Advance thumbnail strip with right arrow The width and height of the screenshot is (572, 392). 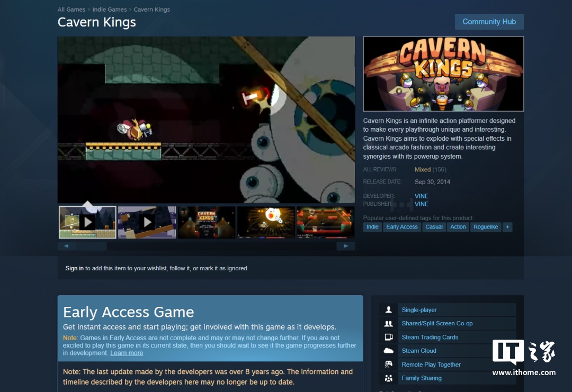click(345, 246)
